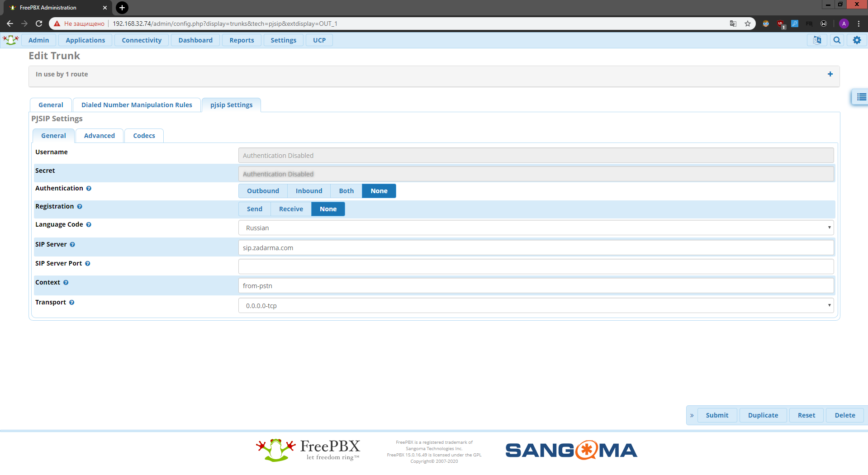Image resolution: width=868 pixels, height=475 pixels.
Task: Open the settings gear icon
Action: click(857, 40)
